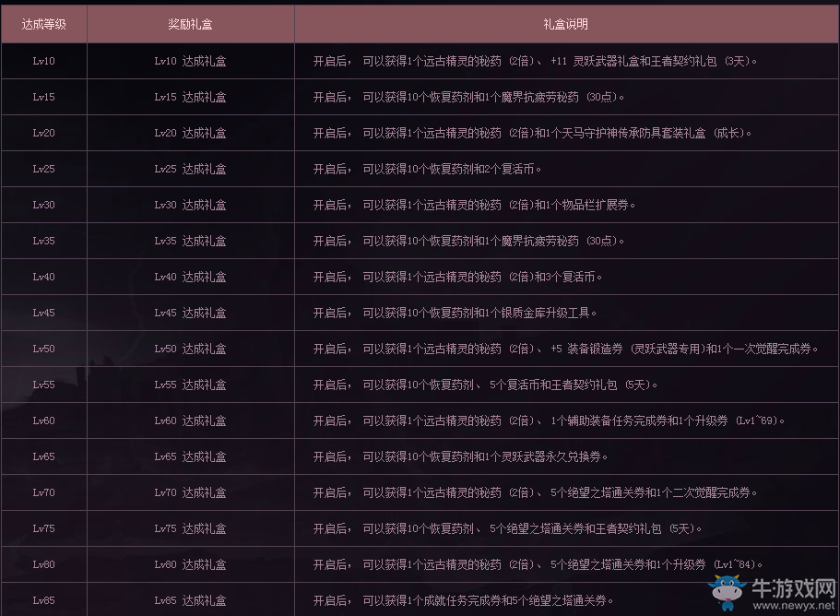Click the Lv40 row description mentioning 复活币
Screen dimensions: 840x616
coord(452,277)
